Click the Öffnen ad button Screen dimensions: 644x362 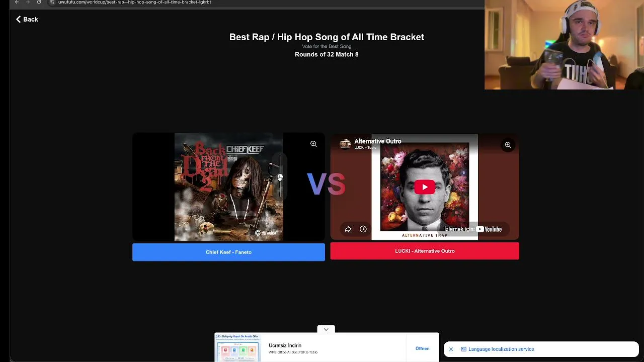pos(423,348)
